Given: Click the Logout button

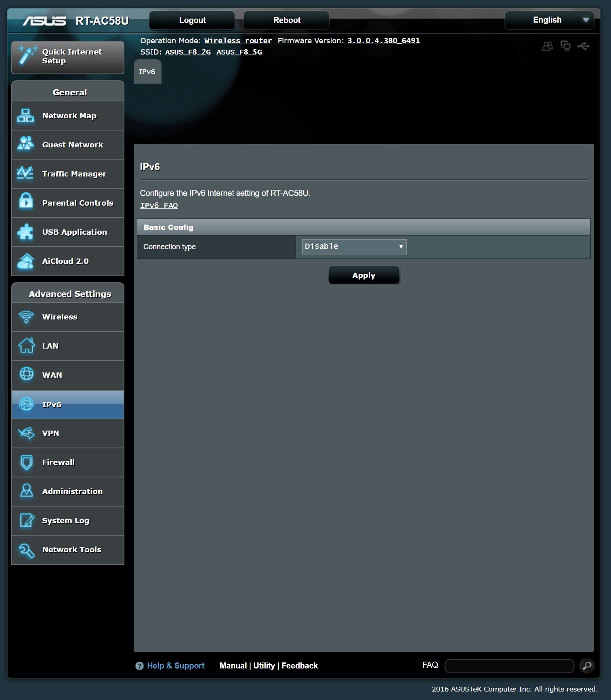Looking at the screenshot, I should (192, 20).
